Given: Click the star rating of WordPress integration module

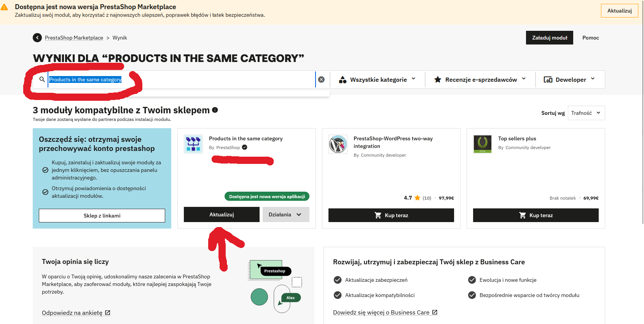Looking at the screenshot, I should point(417,198).
